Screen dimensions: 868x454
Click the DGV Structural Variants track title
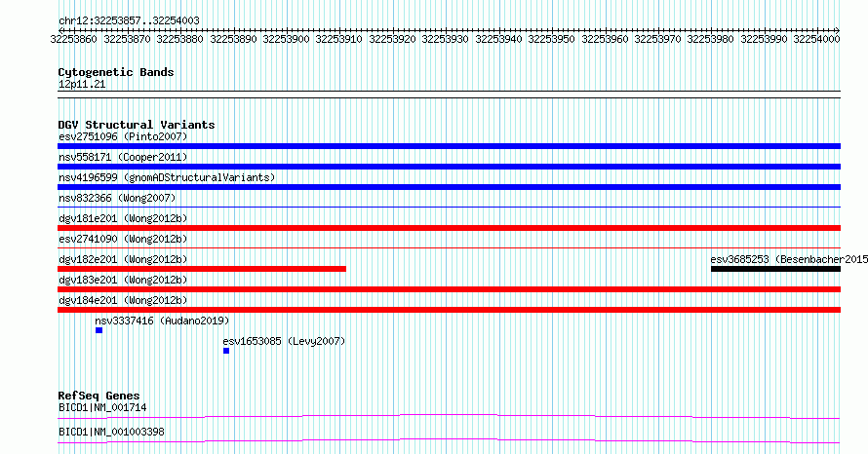(x=137, y=125)
